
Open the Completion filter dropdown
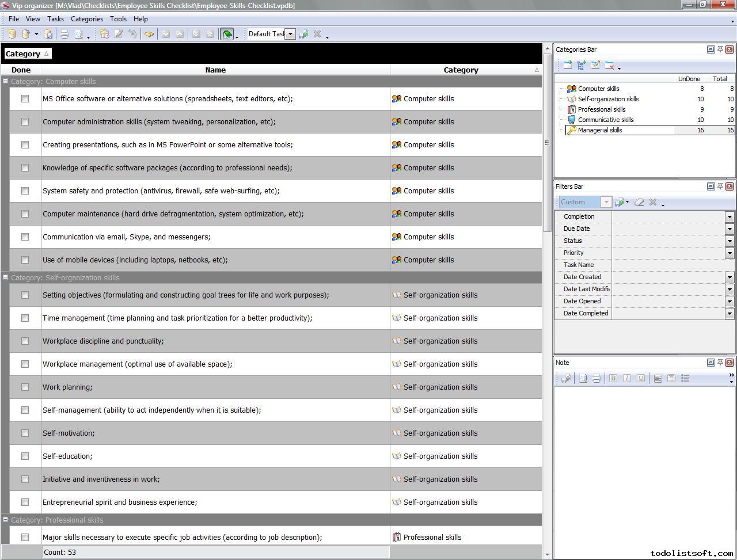730,217
